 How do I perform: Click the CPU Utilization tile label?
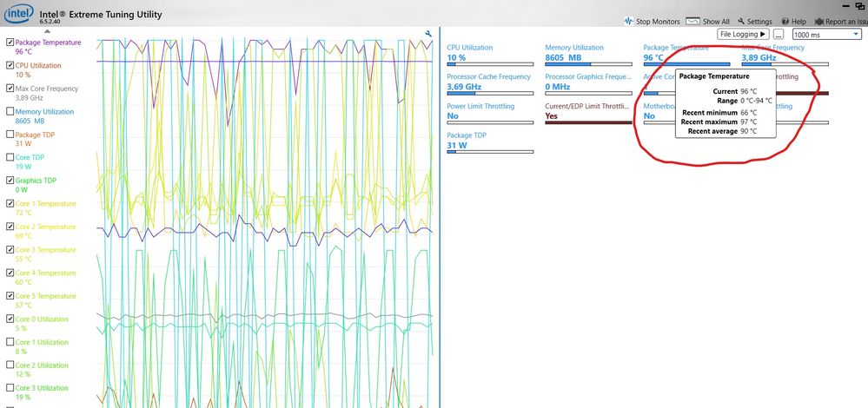point(469,48)
